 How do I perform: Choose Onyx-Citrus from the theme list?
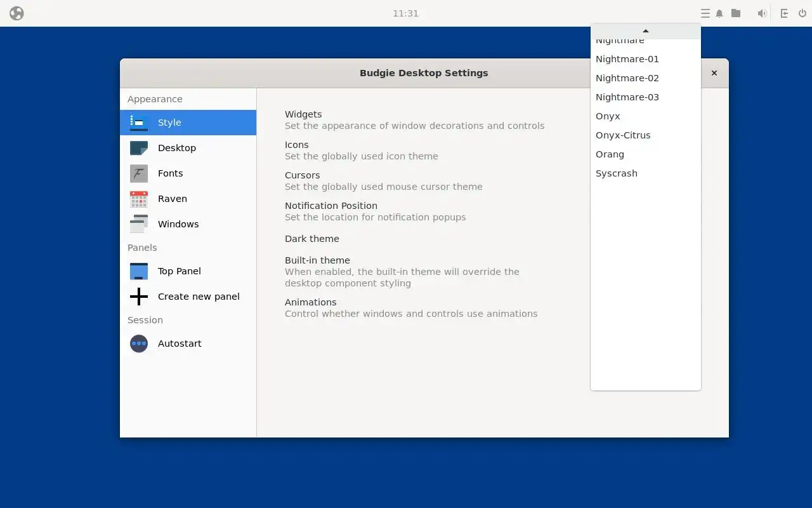point(646,135)
